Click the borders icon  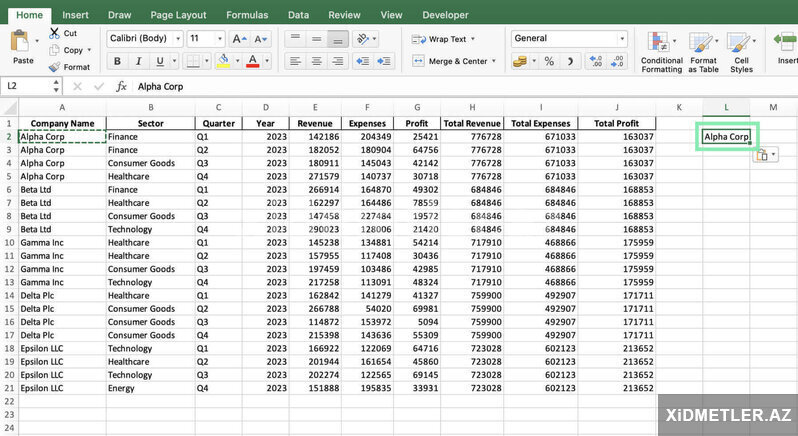(193, 62)
